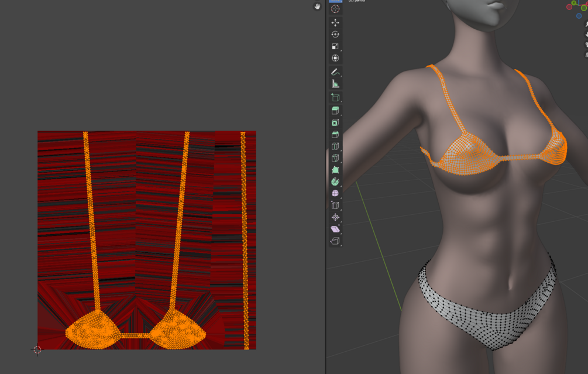Image resolution: width=588 pixels, height=374 pixels.
Task: Click hollow red negative X gizmo circle
Action: click(x=569, y=7)
